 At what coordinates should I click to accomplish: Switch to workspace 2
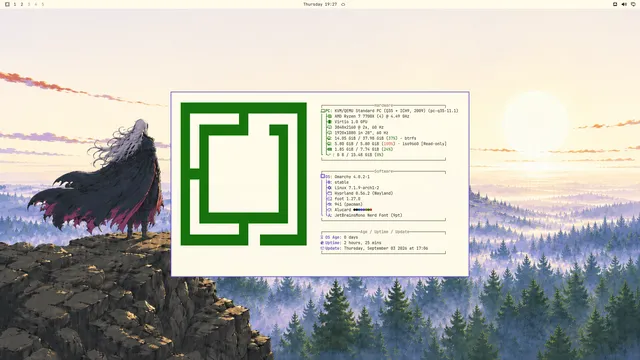pyautogui.click(x=22, y=4)
